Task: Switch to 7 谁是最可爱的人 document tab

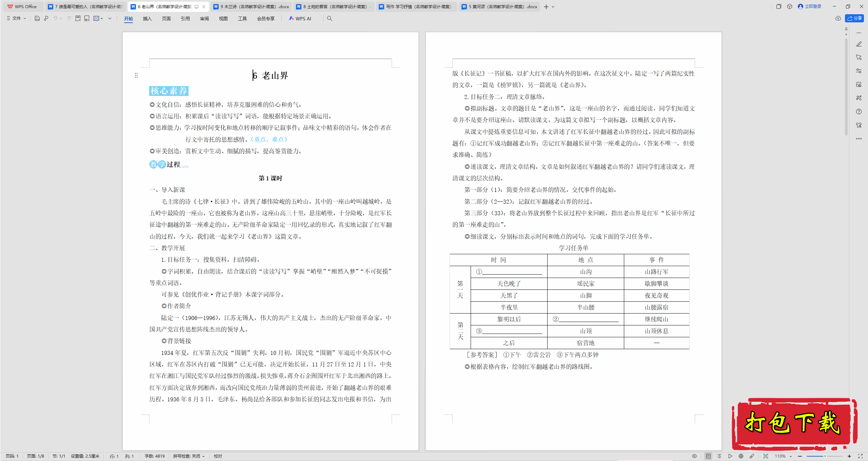Action: (x=85, y=7)
